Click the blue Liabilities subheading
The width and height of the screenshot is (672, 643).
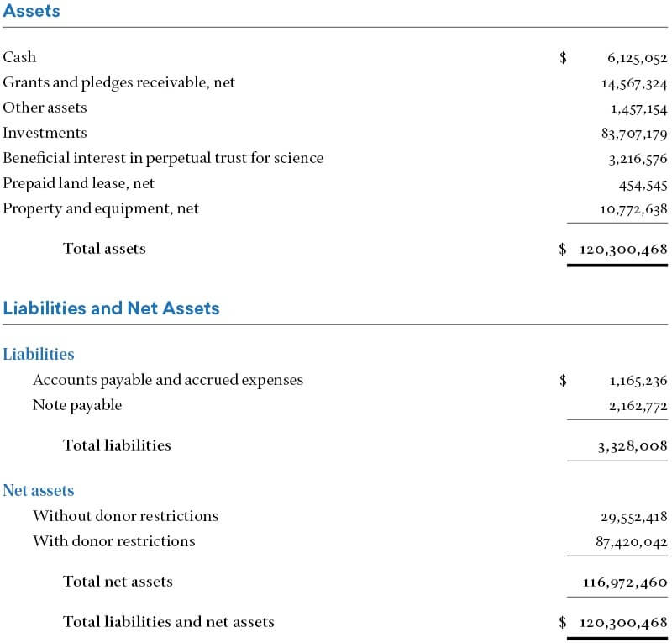tap(39, 355)
